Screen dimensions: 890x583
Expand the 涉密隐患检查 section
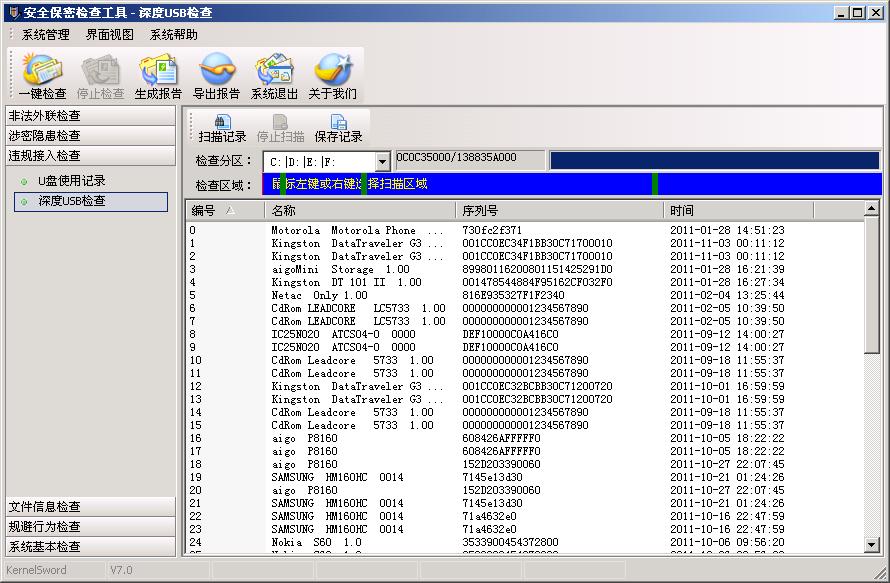click(91, 136)
